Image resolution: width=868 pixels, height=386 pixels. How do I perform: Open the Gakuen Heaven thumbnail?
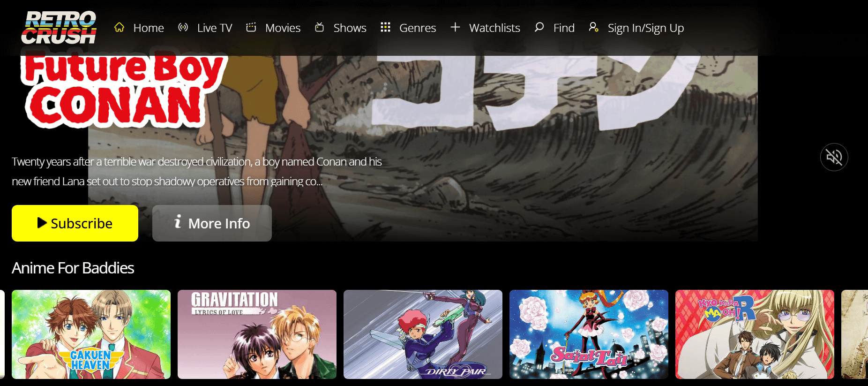coord(91,334)
